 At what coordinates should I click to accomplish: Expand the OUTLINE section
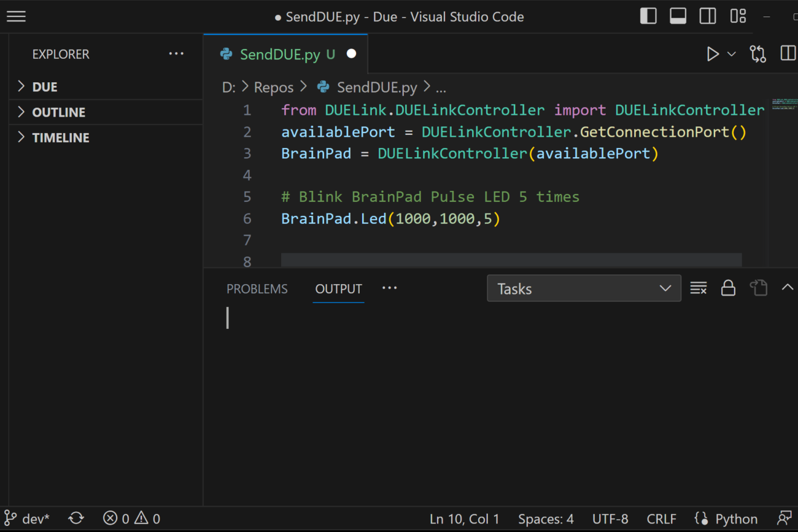(58, 112)
